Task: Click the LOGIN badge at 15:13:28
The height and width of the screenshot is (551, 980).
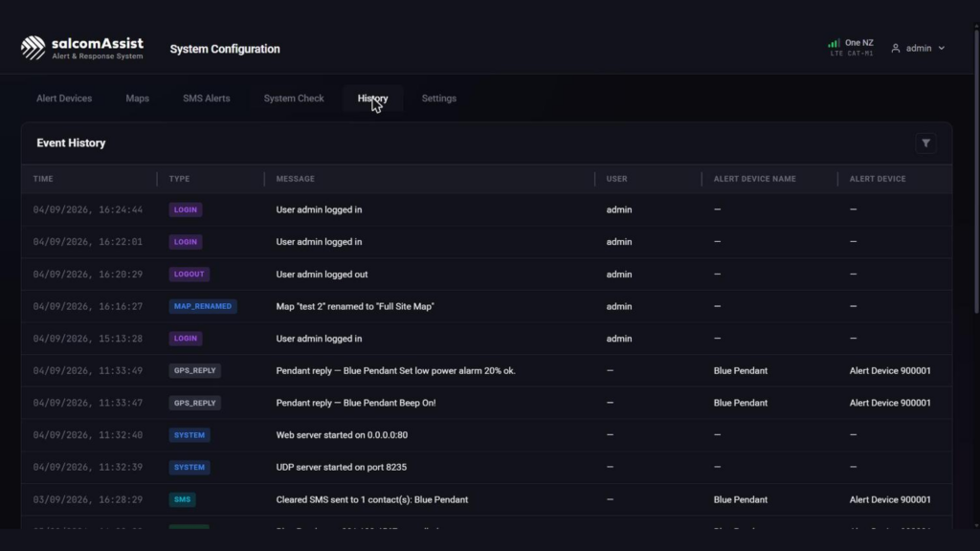Action: pos(186,339)
